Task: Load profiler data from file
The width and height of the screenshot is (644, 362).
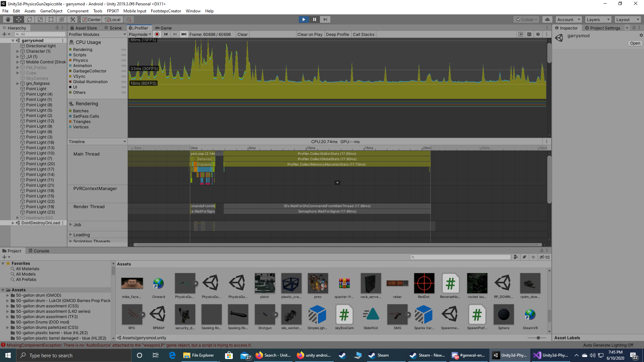Action: pos(521,34)
